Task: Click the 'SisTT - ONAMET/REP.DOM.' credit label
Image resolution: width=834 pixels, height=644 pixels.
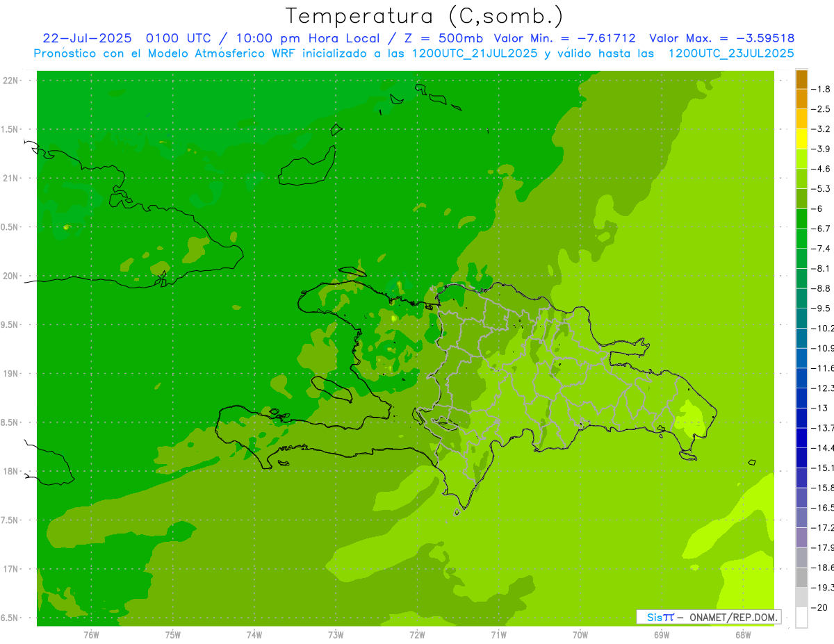Action: [709, 617]
